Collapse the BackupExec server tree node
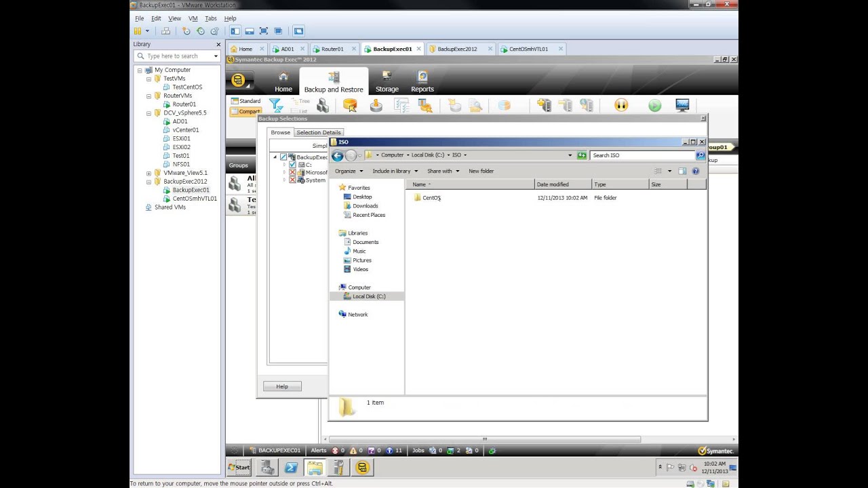Image resolution: width=868 pixels, height=488 pixels. 275,157
